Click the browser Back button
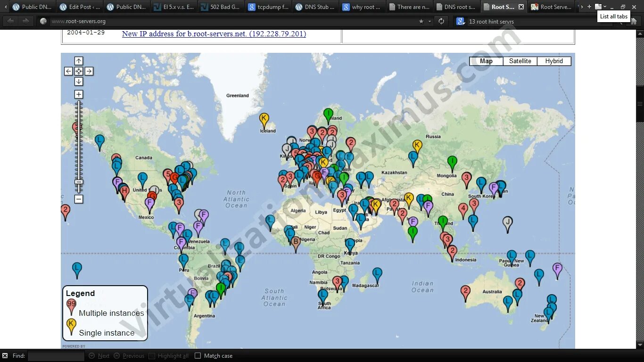Viewport: 644px width, 362px height. tap(10, 21)
